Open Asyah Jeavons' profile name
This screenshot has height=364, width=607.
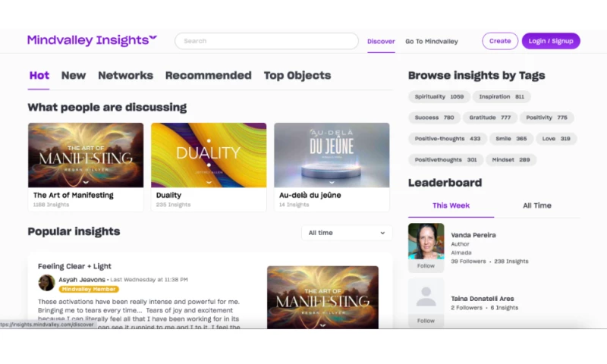pos(82,280)
